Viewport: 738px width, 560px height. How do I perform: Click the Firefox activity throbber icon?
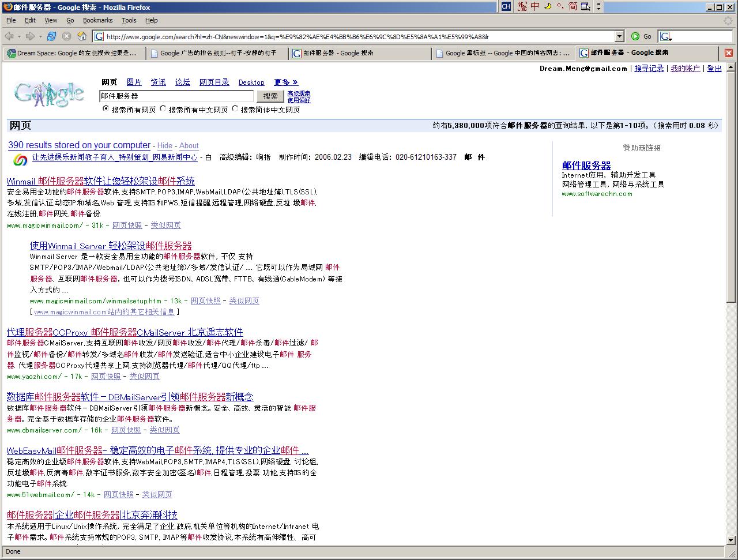point(728,20)
